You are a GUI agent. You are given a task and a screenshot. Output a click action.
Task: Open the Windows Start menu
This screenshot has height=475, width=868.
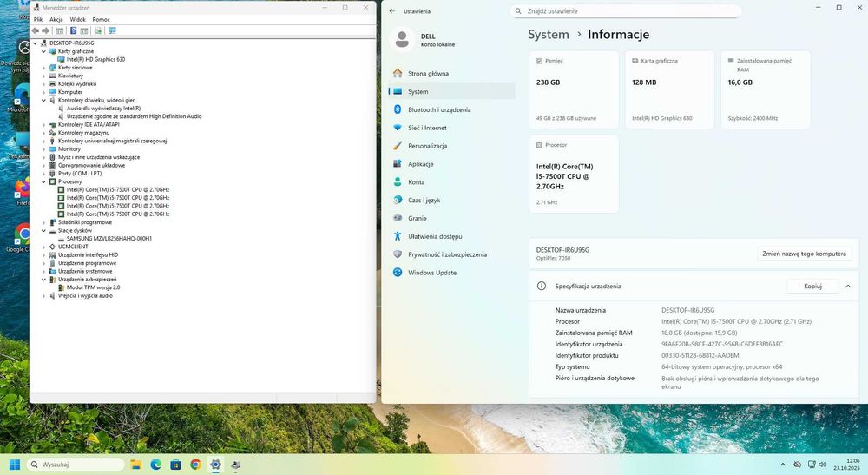[15, 465]
